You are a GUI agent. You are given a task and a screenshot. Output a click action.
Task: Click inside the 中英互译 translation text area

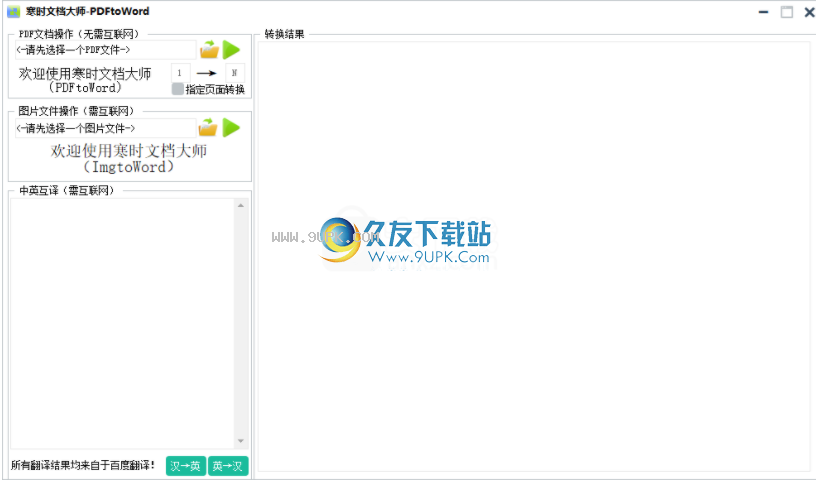pyautogui.click(x=122, y=323)
